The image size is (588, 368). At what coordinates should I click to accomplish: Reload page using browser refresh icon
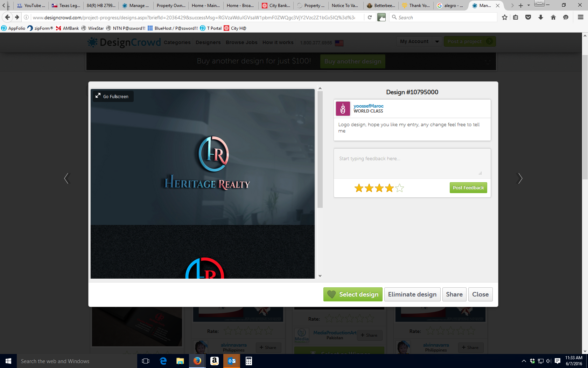click(x=370, y=17)
